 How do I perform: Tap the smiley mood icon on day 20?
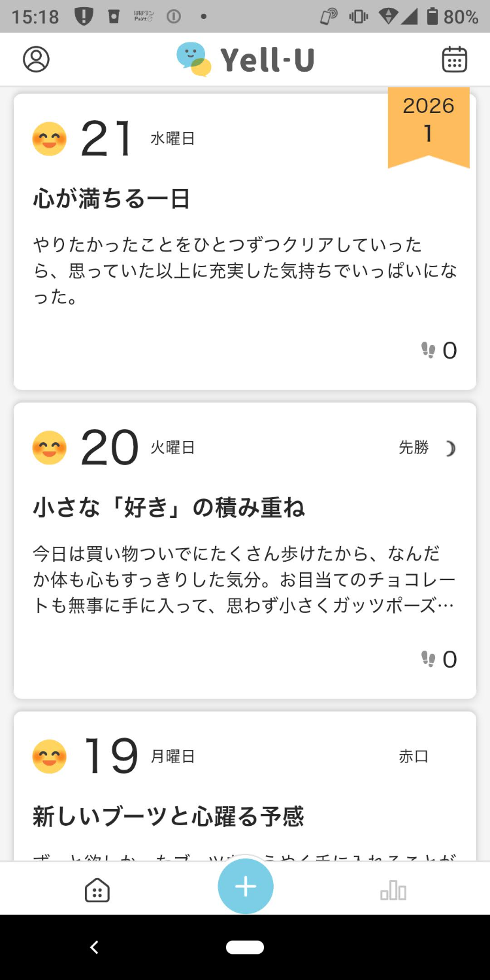(x=50, y=448)
